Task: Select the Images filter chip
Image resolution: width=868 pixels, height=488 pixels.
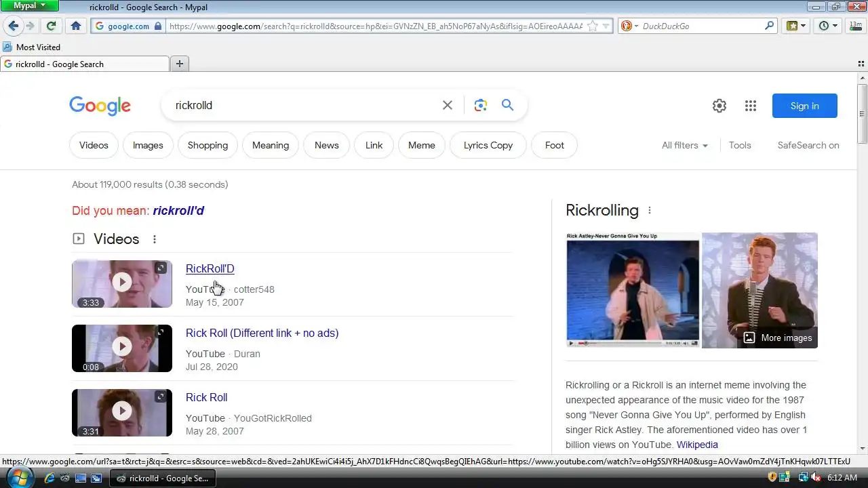Action: [x=148, y=145]
